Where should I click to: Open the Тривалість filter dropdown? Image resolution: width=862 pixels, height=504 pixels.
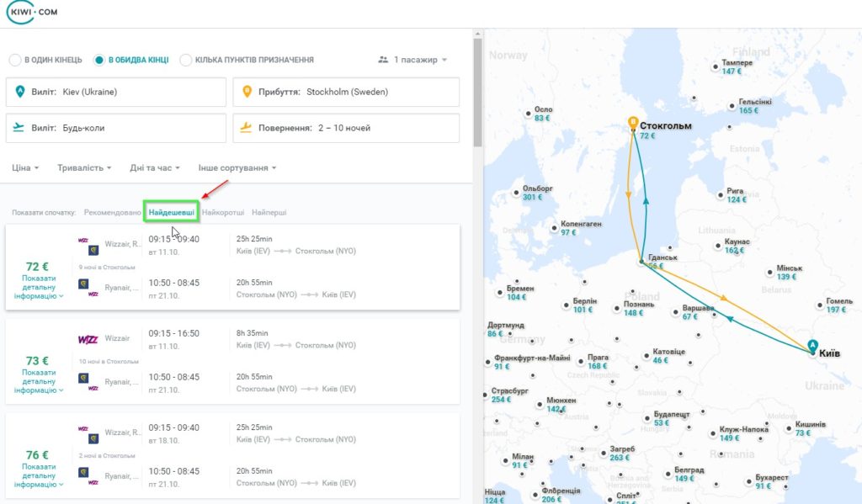click(x=84, y=167)
